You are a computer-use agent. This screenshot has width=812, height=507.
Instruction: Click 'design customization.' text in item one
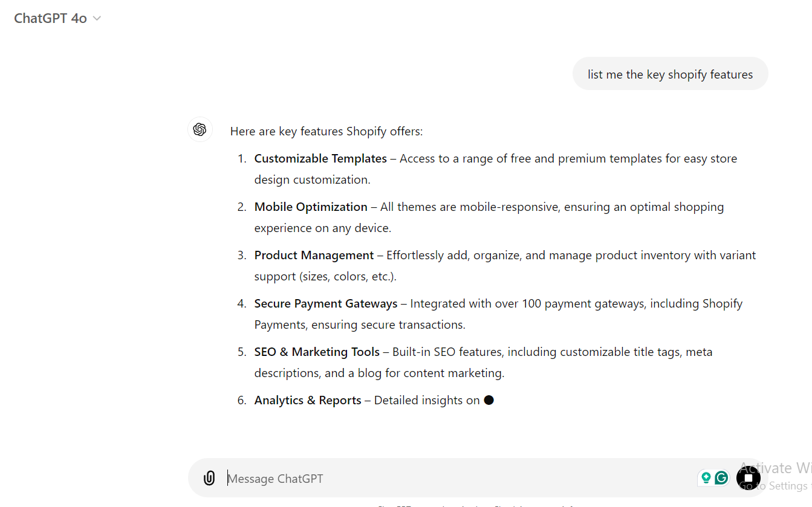tap(312, 179)
